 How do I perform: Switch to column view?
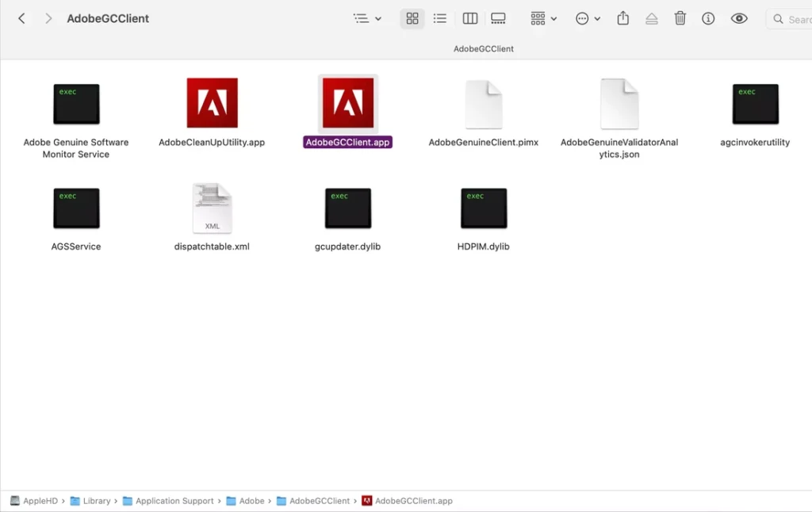[469, 17]
